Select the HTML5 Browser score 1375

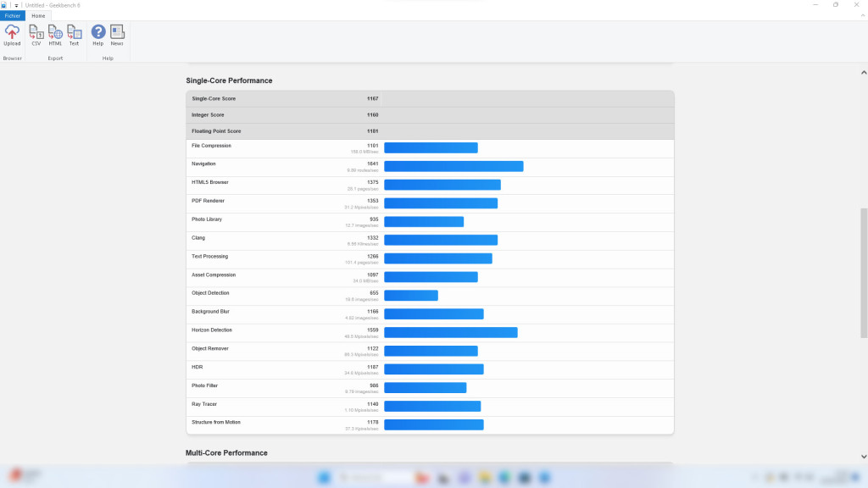(x=373, y=182)
